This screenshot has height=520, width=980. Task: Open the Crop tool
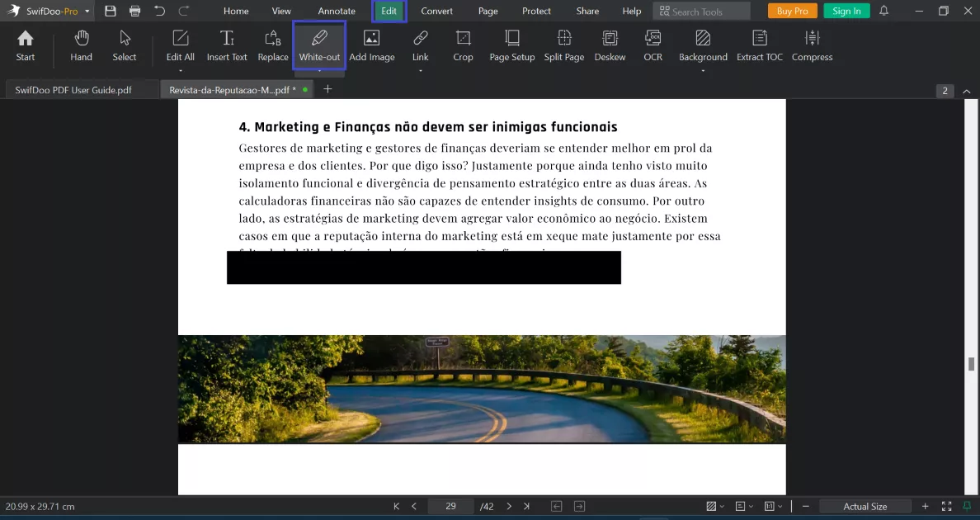coord(463,45)
